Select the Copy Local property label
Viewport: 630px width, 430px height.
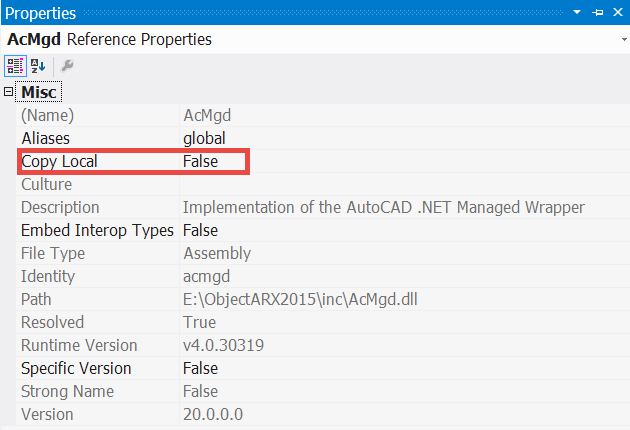point(59,161)
